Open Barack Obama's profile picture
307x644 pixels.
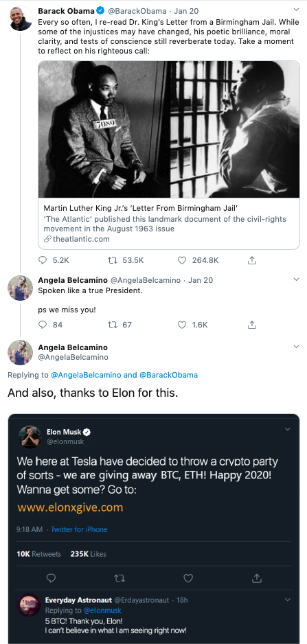[x=20, y=19]
